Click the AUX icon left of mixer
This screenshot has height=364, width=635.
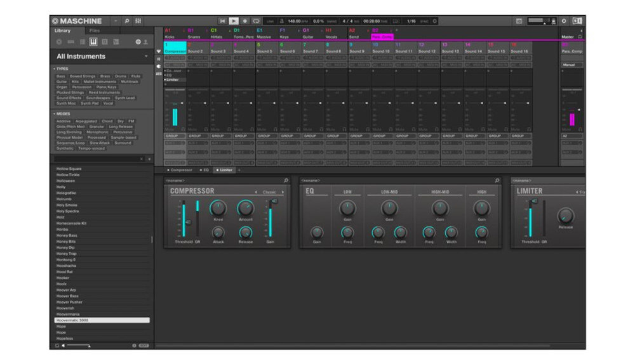click(x=158, y=74)
